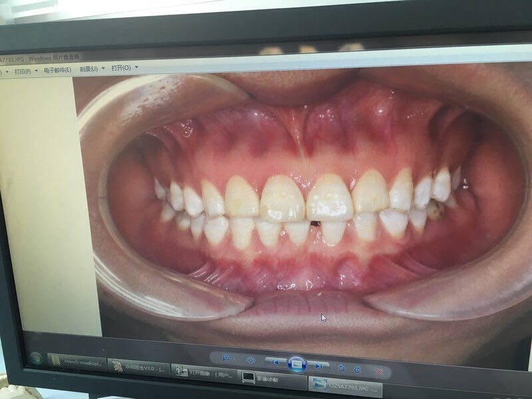
Task: Start the slideshow with the center button
Action: click(x=297, y=364)
